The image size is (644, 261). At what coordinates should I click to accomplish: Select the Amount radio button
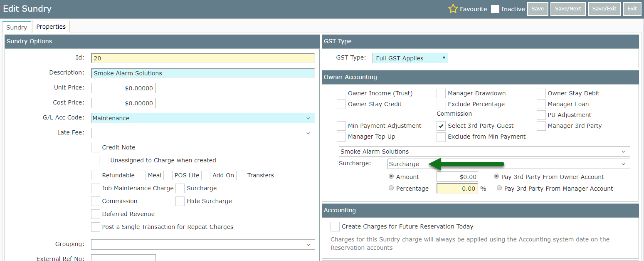point(391,176)
